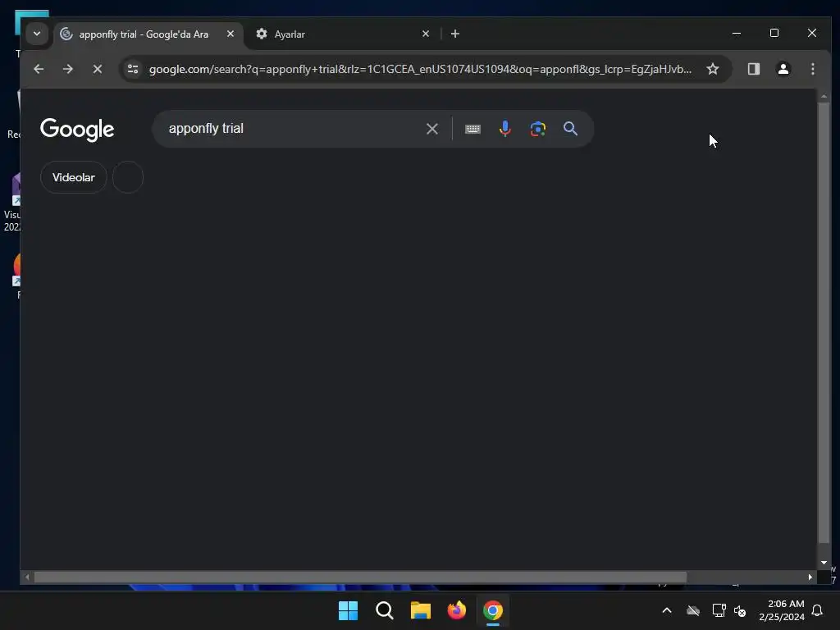Screen dimensions: 840x630
Task: Stop loading the page
Action: [98, 69]
